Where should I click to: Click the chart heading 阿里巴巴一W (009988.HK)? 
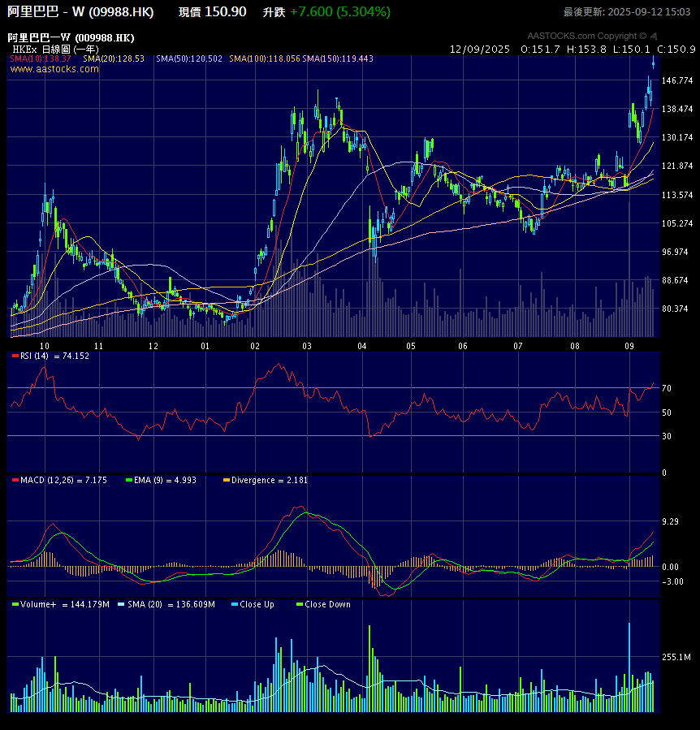pyautogui.click(x=71, y=37)
